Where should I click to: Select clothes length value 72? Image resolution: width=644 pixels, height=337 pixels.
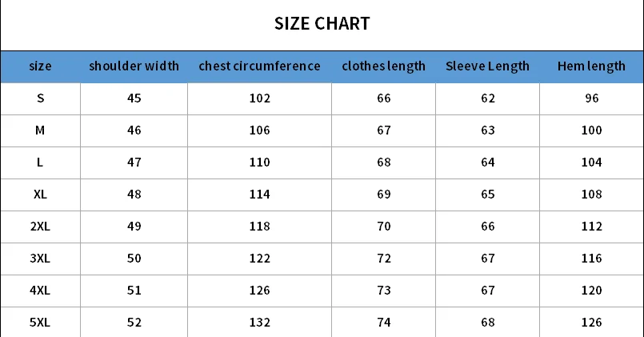tap(384, 259)
